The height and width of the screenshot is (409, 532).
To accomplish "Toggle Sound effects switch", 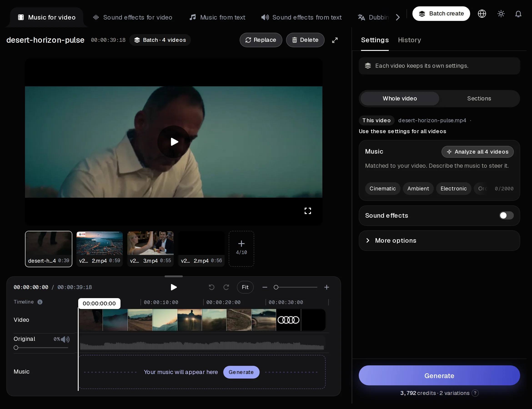I will click(x=506, y=215).
